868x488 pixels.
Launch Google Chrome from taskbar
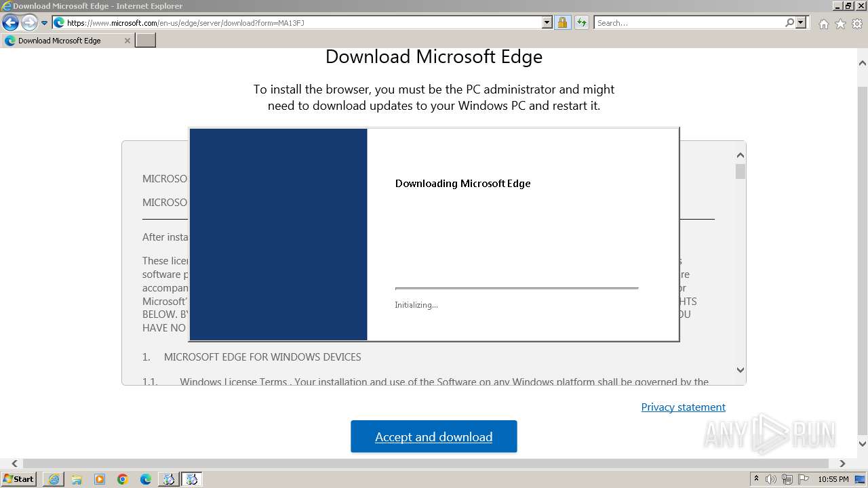(123, 479)
